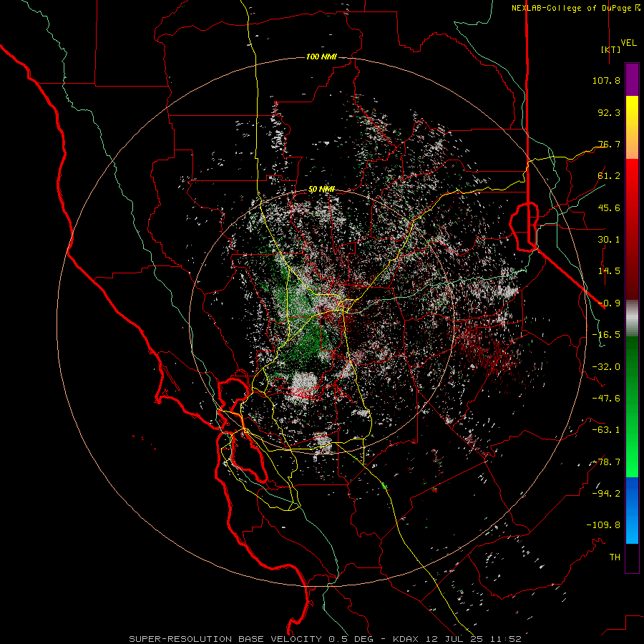Click the 14.5 velocity label
Viewport: 644px width, 644px height.
coord(609,271)
